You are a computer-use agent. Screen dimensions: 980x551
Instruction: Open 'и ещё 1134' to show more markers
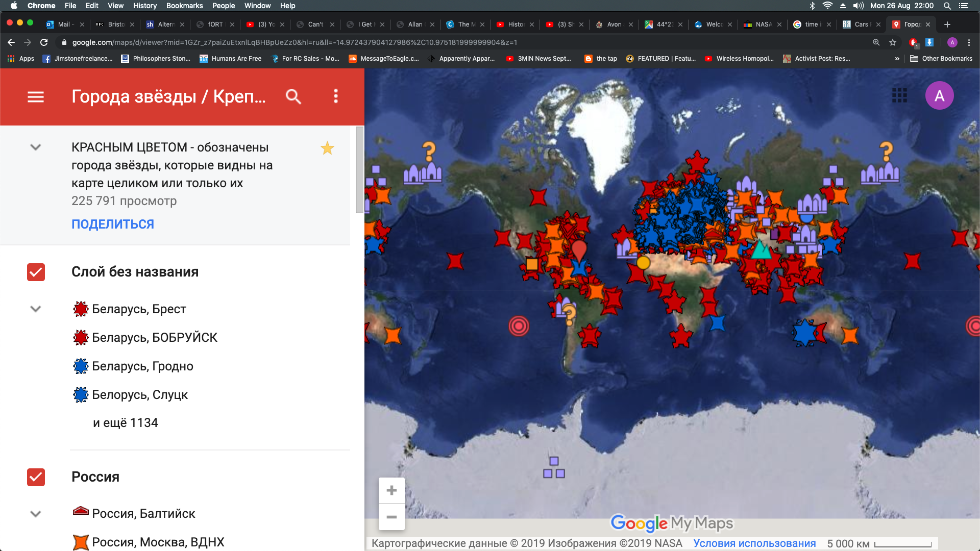tap(125, 422)
